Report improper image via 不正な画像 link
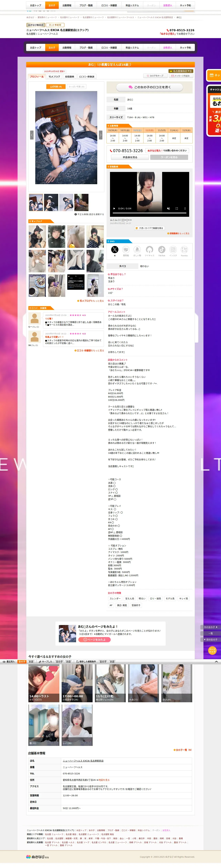The height and width of the screenshot is (868, 221). click(x=89, y=214)
